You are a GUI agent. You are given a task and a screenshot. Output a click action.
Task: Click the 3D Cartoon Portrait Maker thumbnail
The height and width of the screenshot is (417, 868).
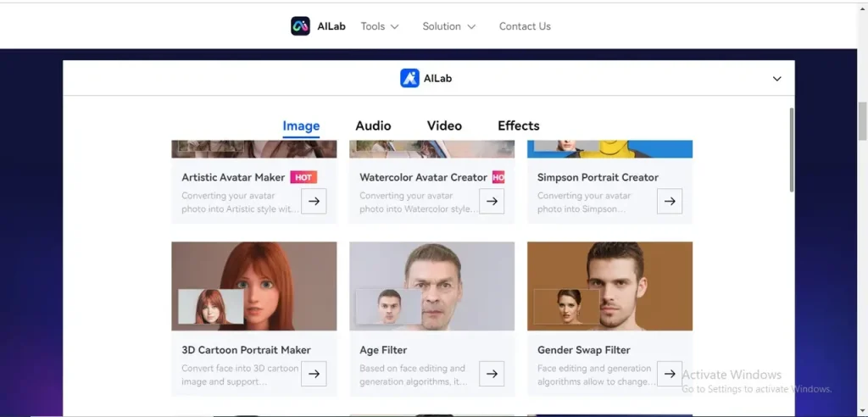point(254,286)
